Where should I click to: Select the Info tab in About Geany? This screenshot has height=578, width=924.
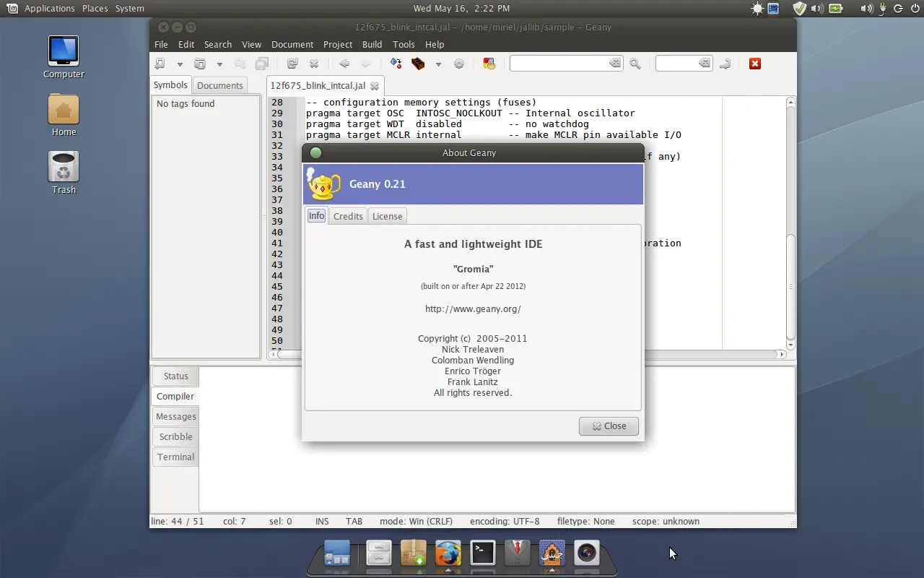pos(316,215)
